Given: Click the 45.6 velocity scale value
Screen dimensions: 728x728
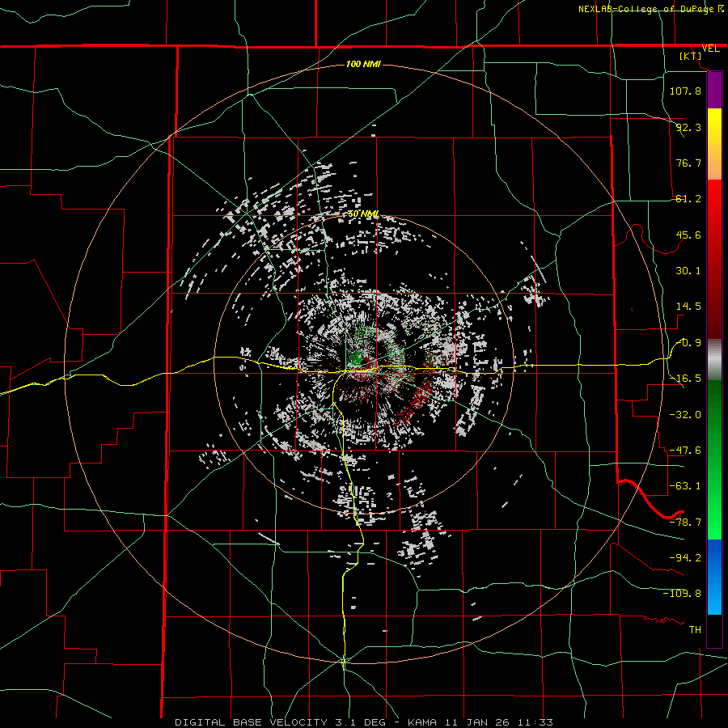Looking at the screenshot, I should (x=688, y=235).
